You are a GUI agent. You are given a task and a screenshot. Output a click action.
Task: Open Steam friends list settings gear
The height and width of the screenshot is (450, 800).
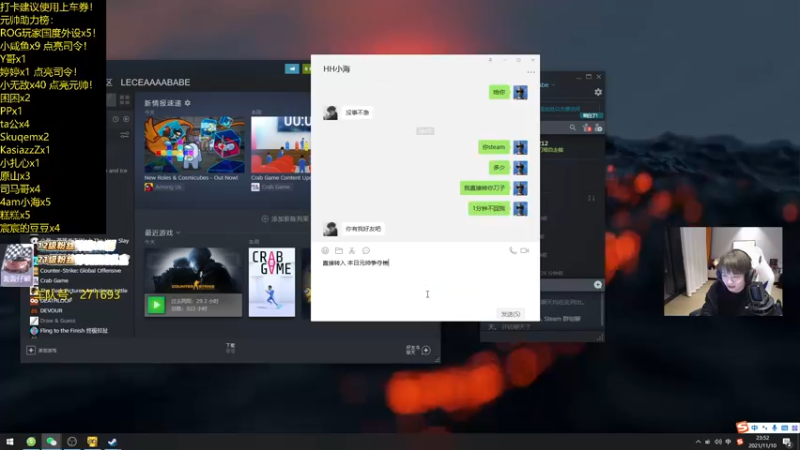598,92
